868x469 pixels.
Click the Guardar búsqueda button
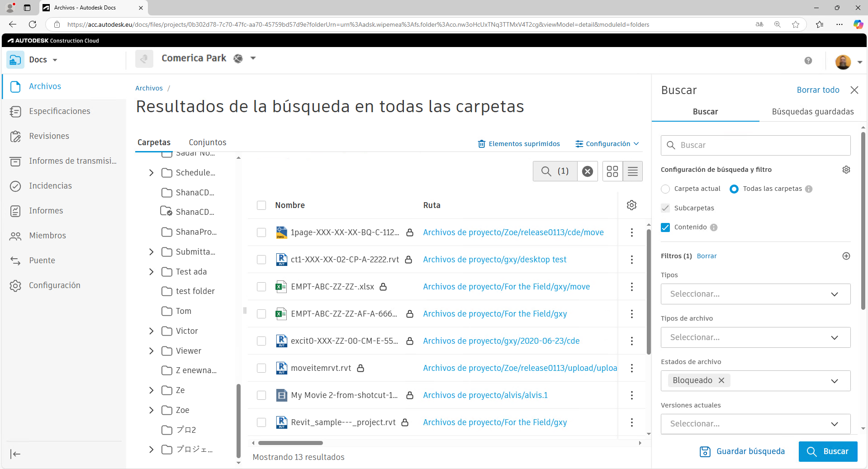[742, 451]
